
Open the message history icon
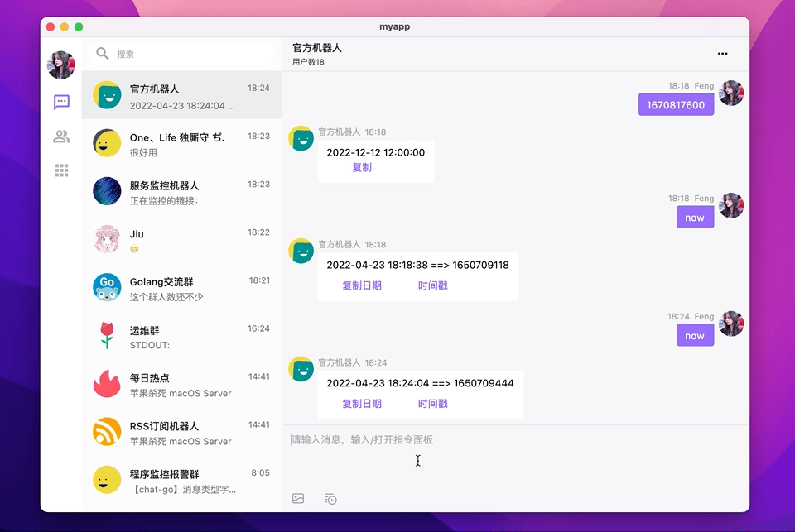coord(330,498)
